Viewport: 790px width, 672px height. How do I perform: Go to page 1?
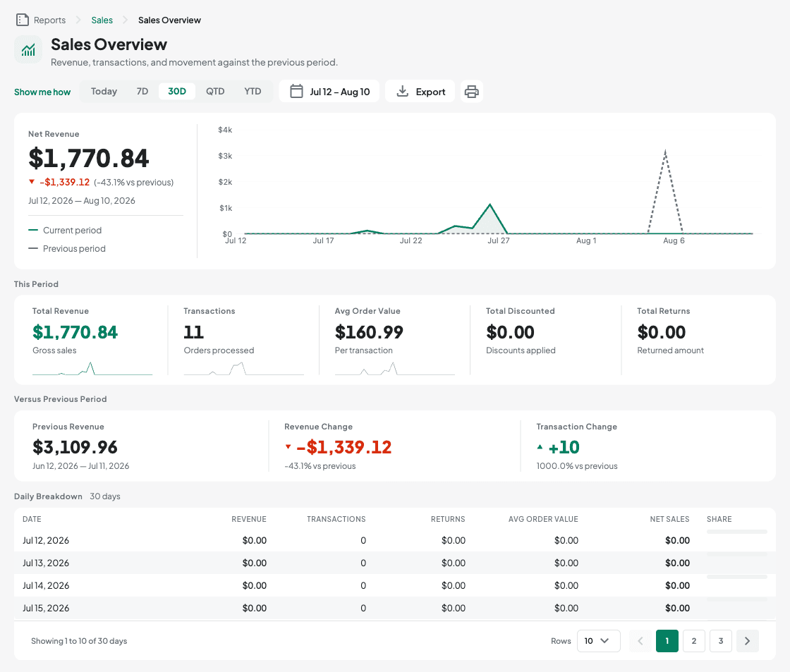point(667,641)
